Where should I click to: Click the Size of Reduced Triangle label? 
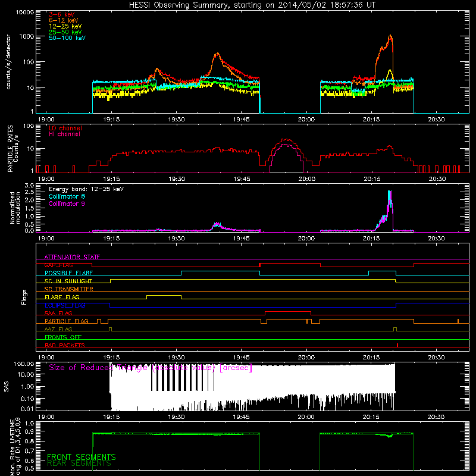(x=151, y=368)
